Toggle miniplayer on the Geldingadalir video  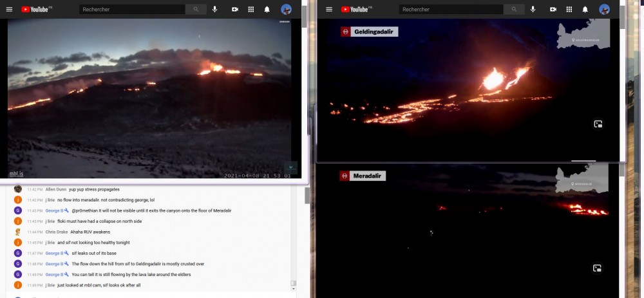(x=598, y=124)
